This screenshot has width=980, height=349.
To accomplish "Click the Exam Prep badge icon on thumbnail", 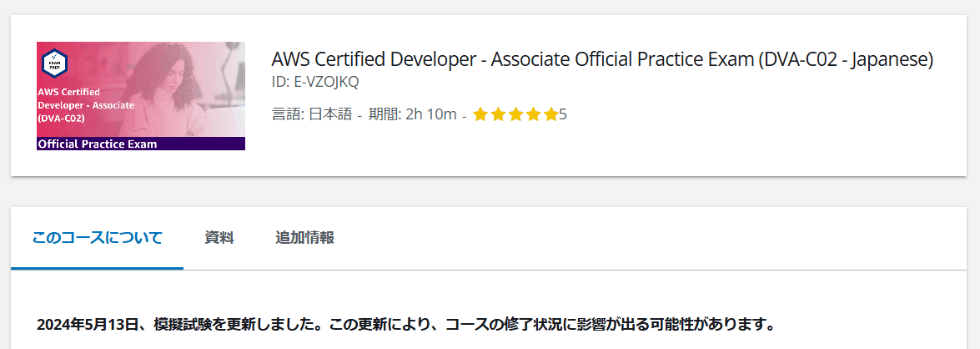I will 54,63.
